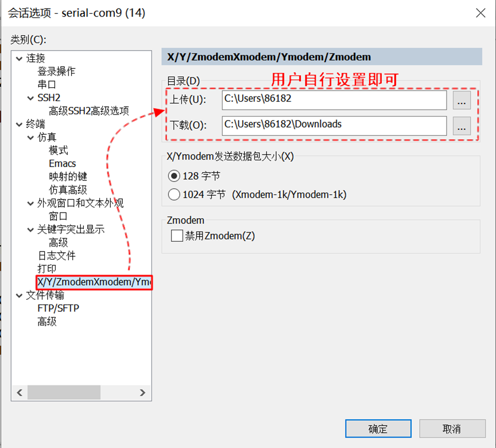Image resolution: width=496 pixels, height=448 pixels.
Task: Click browse button for upload directory
Action: point(462,101)
